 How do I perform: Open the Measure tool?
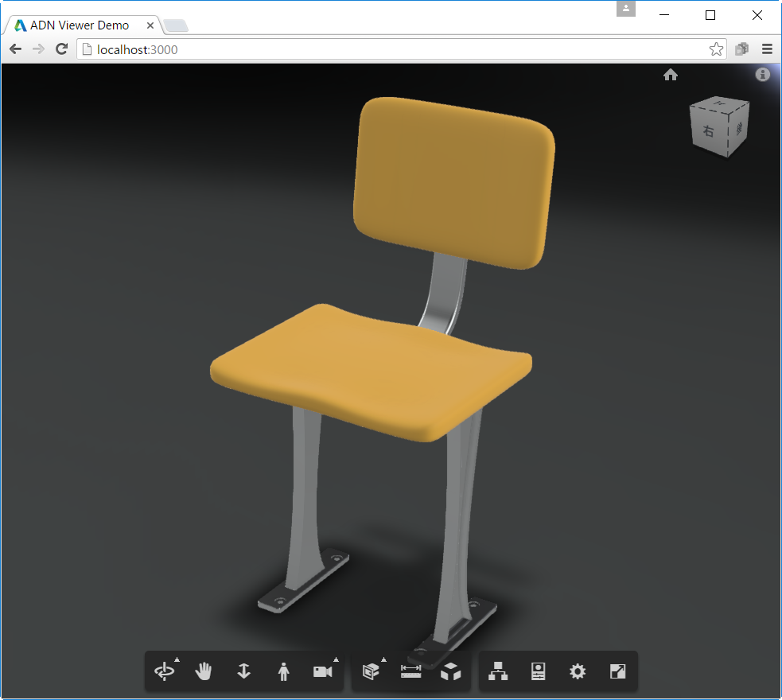(x=411, y=671)
